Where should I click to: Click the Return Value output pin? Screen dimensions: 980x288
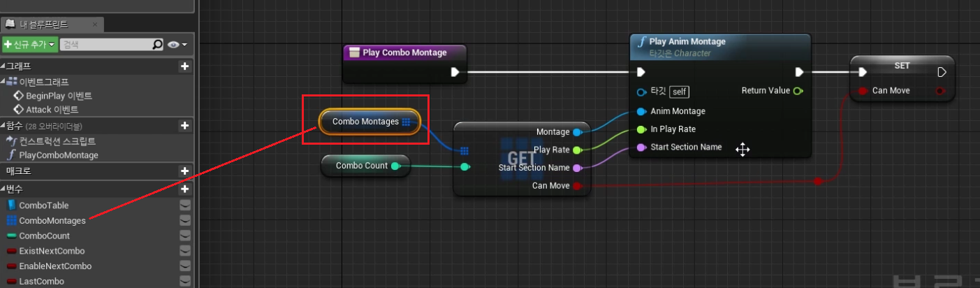(x=798, y=91)
